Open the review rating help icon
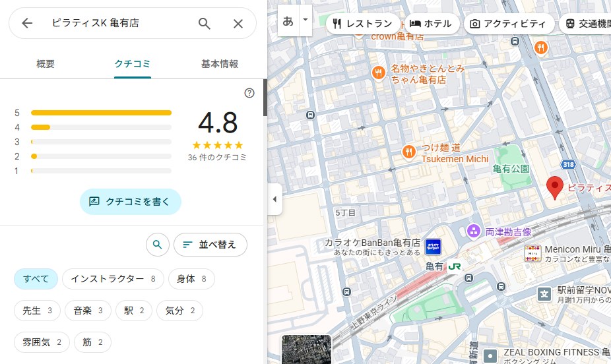Image resolution: width=611 pixels, height=364 pixels. (249, 93)
